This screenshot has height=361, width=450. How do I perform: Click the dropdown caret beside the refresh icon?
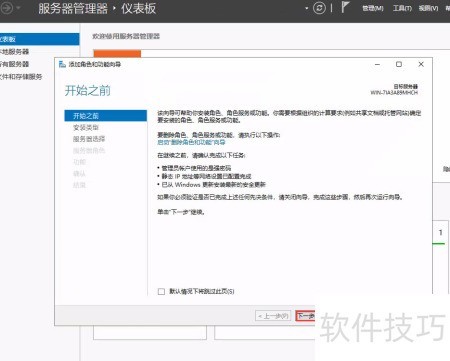point(307,8)
